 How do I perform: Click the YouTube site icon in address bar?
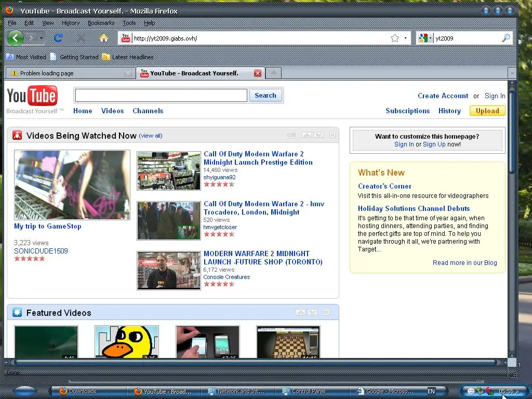(126, 38)
